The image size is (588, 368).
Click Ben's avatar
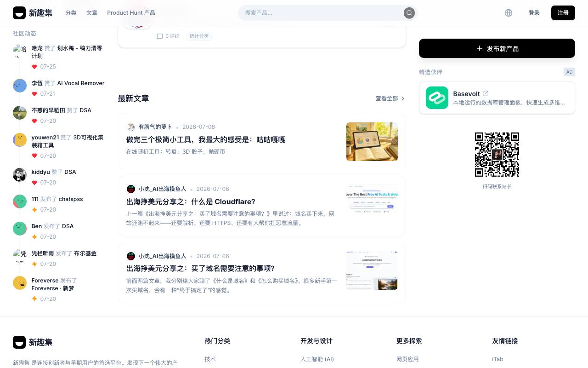point(20,229)
